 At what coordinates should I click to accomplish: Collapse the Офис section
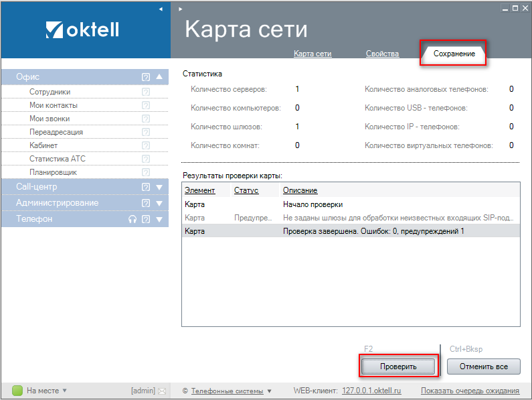pos(159,77)
